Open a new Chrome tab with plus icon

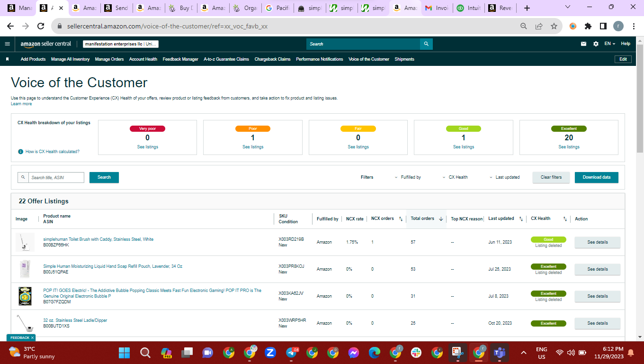click(527, 8)
